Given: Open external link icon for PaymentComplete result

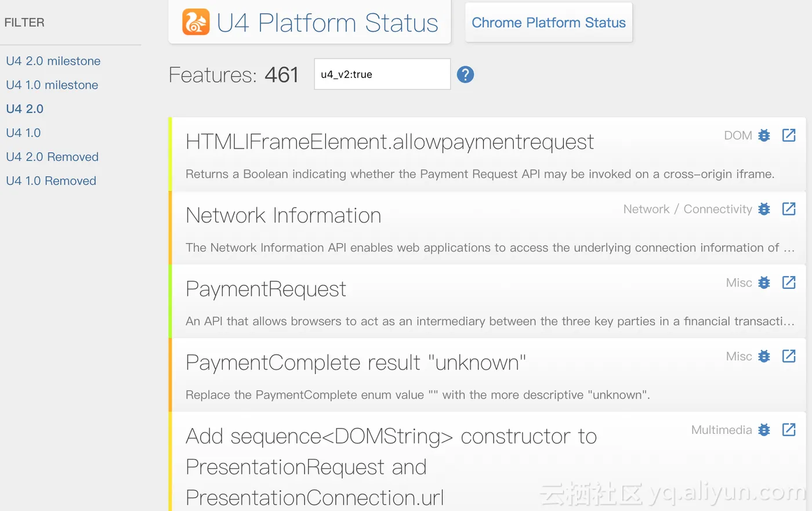Looking at the screenshot, I should tap(789, 356).
